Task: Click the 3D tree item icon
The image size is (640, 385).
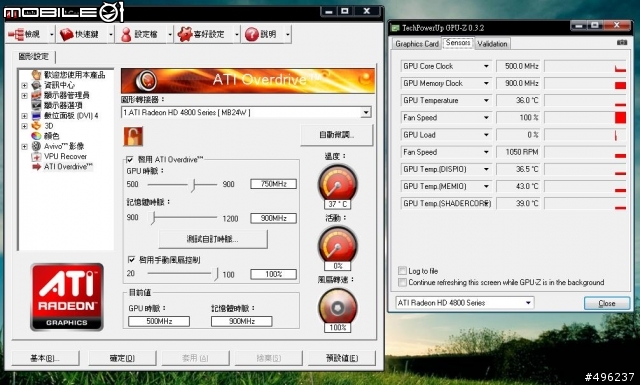Action: (37, 126)
